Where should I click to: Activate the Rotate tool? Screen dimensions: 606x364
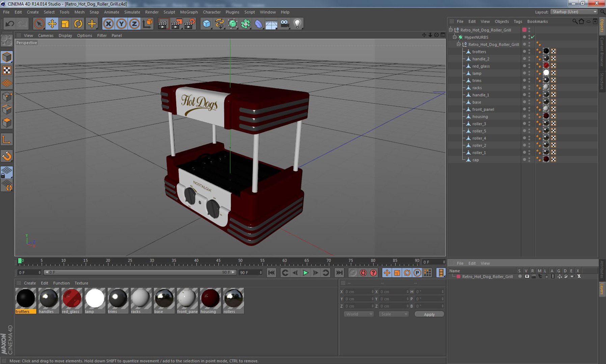[78, 24]
